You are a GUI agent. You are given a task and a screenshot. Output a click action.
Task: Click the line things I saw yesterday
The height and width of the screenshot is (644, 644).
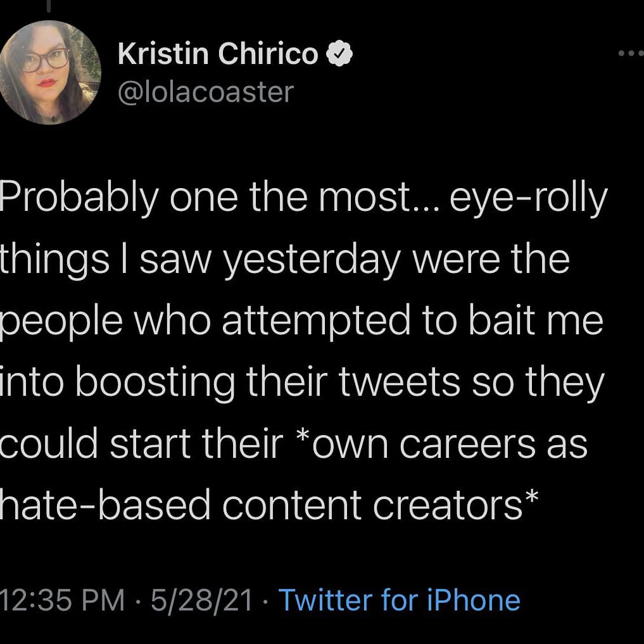coord(284,260)
